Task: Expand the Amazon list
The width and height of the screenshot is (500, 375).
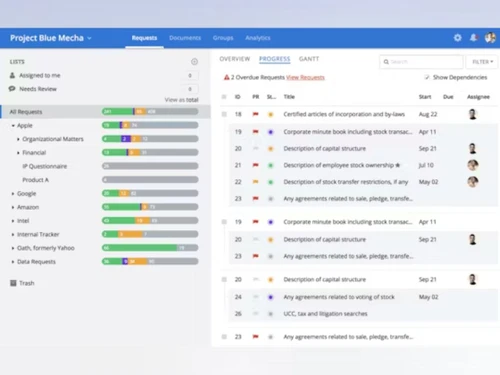Action: (13, 207)
